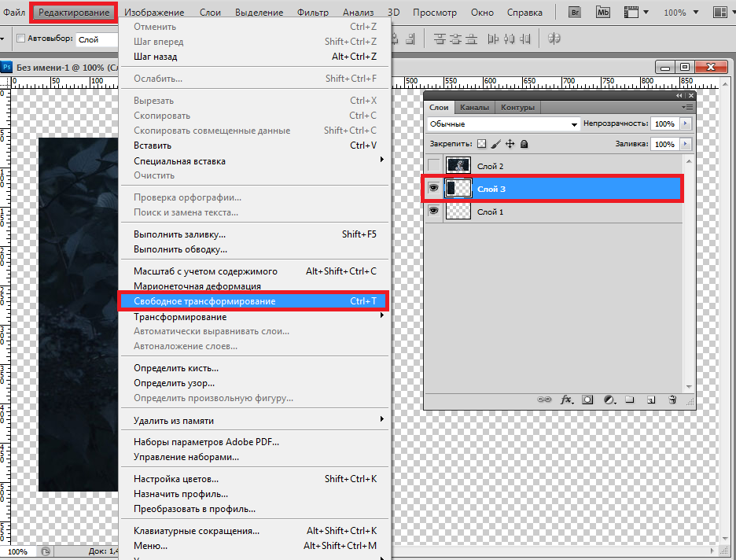Enable the lock all padlock icon
Screen dimensions: 736x560
[x=524, y=144]
